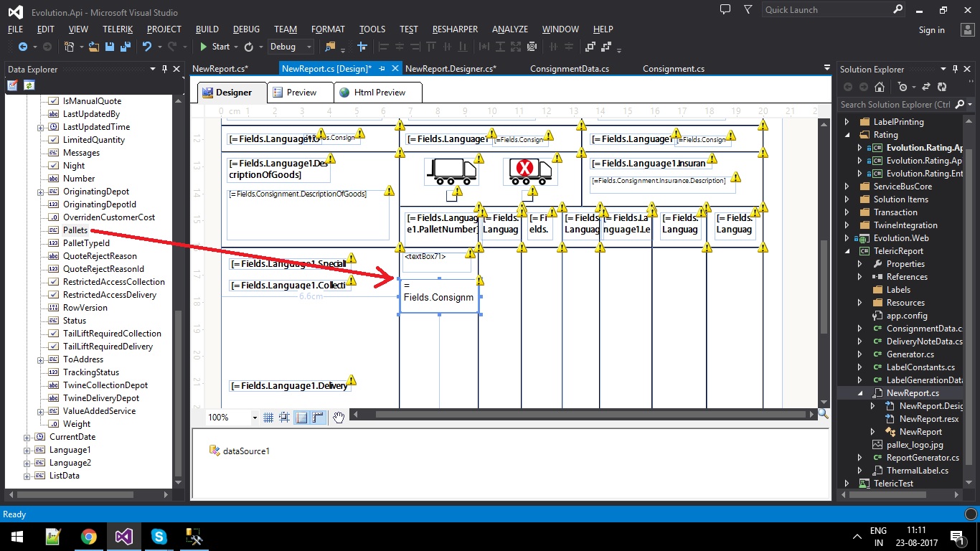Start debugging with the Start button

[x=215, y=47]
